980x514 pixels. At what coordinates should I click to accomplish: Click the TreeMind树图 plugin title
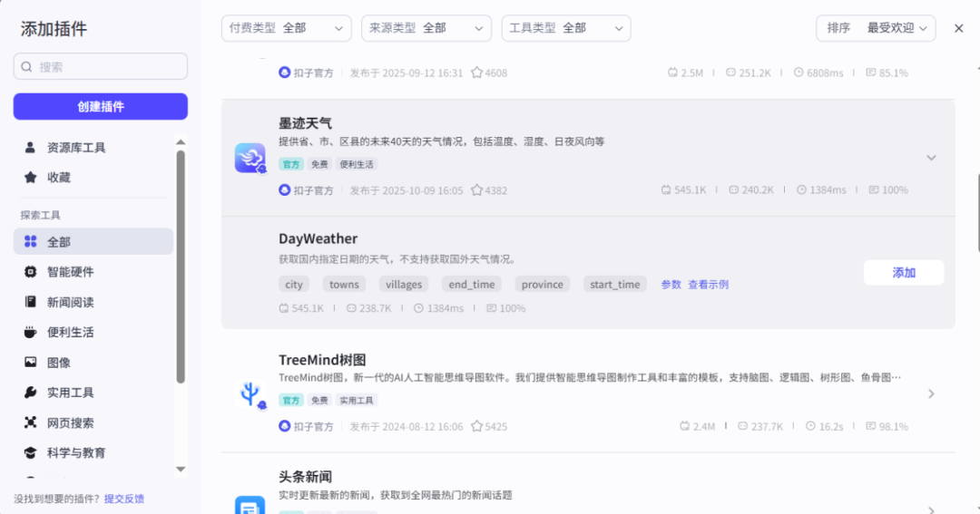click(322, 360)
